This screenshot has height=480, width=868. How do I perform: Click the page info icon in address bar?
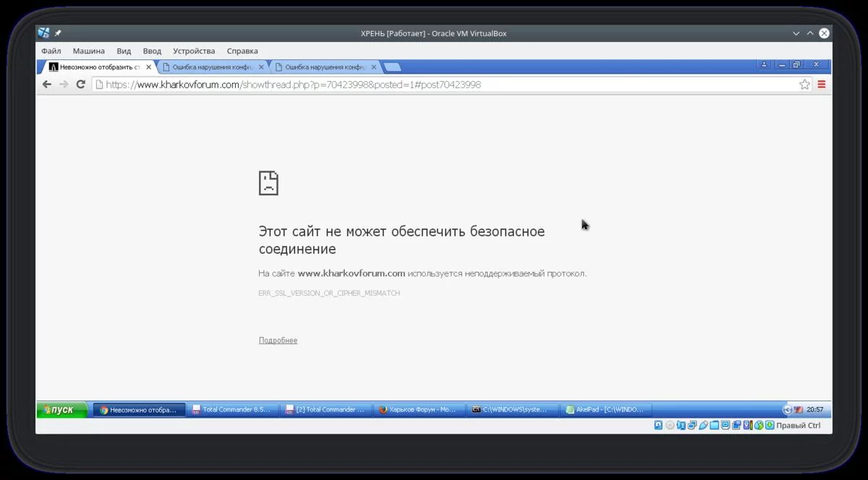(99, 85)
